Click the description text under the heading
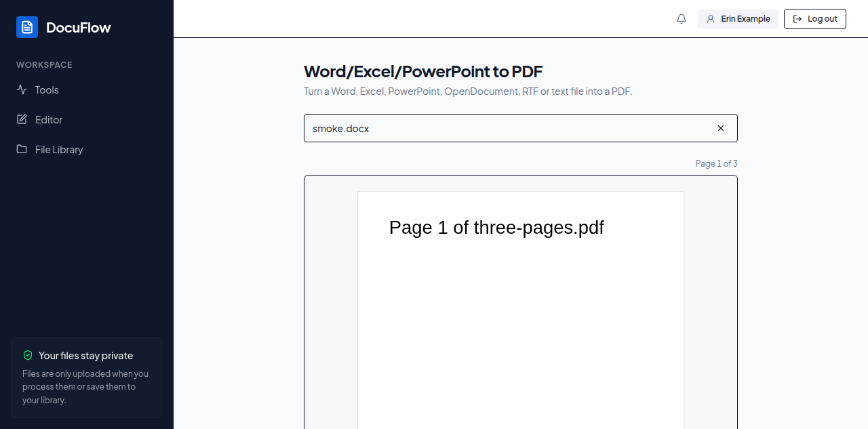Viewport: 868px width, 429px height. tap(468, 91)
